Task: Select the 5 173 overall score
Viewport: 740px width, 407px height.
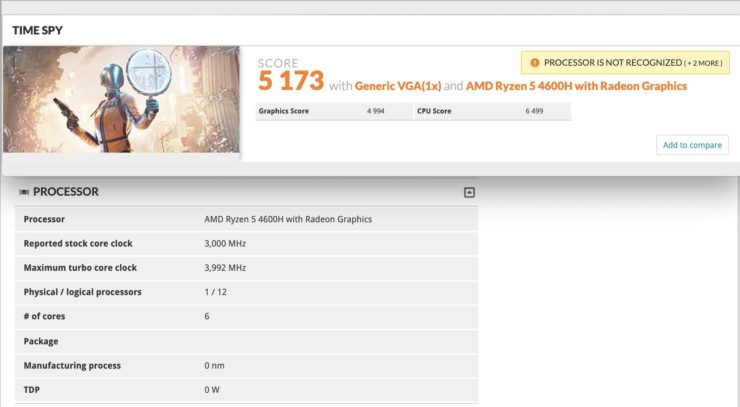Action: (291, 81)
